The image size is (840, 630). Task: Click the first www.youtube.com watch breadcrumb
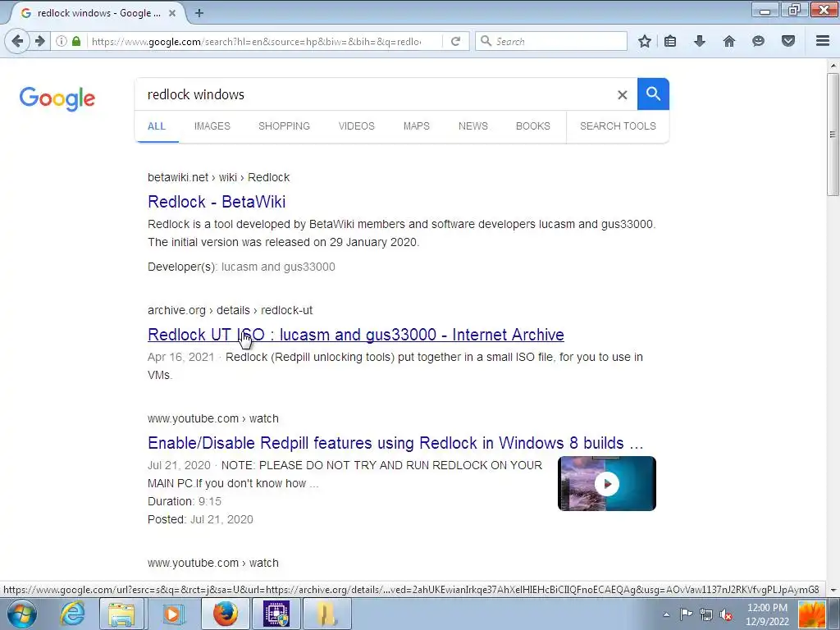(x=212, y=418)
